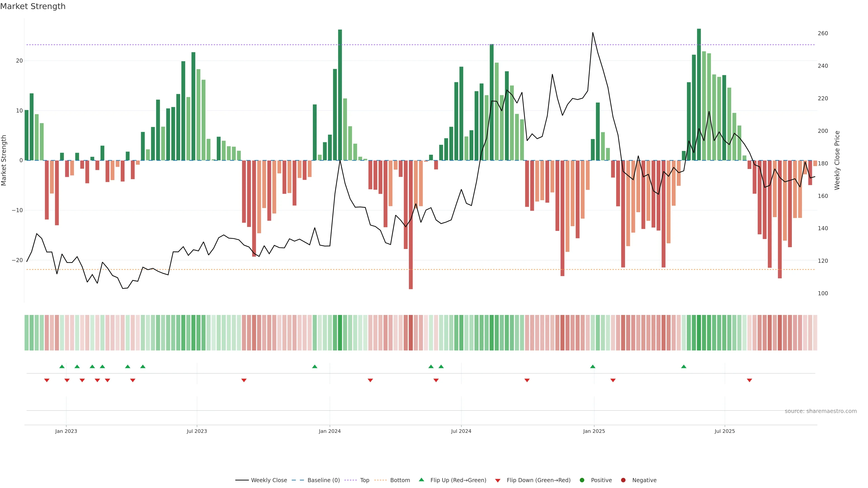The height and width of the screenshot is (488, 868).
Task: Click the Weekly Close Price axis title
Action: [x=837, y=160]
